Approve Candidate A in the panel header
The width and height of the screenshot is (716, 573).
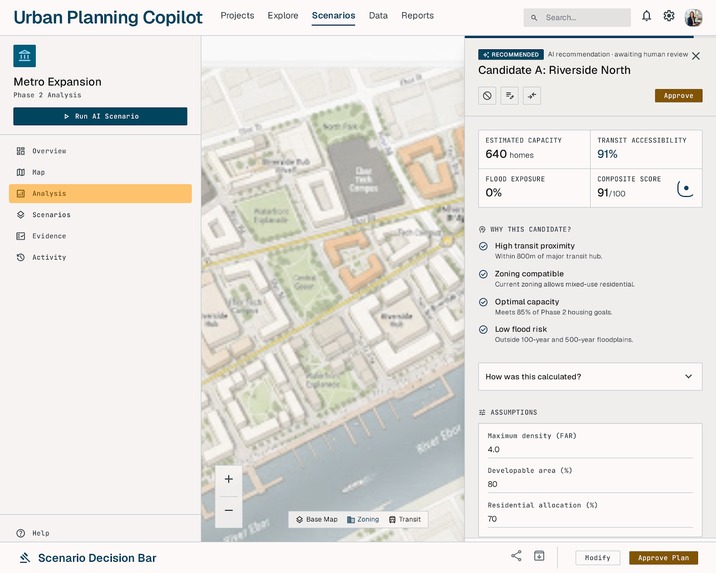tap(679, 95)
